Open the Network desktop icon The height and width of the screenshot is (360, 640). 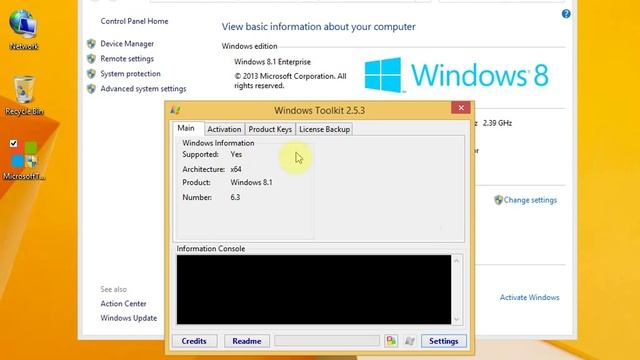point(24,29)
